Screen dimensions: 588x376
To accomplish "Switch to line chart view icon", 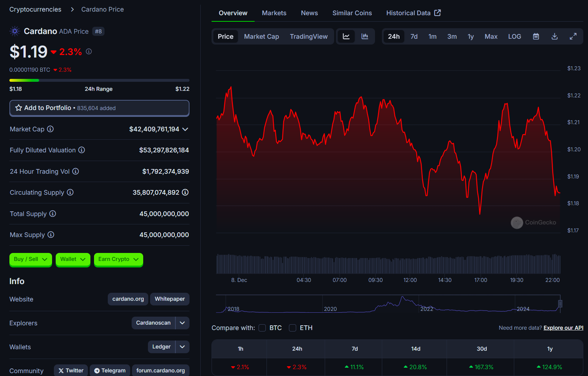I will tap(346, 37).
